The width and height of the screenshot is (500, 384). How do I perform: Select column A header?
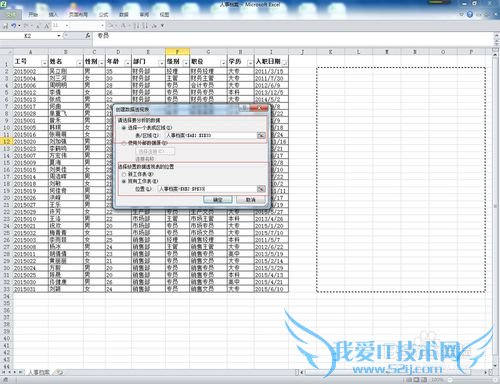[x=31, y=52]
